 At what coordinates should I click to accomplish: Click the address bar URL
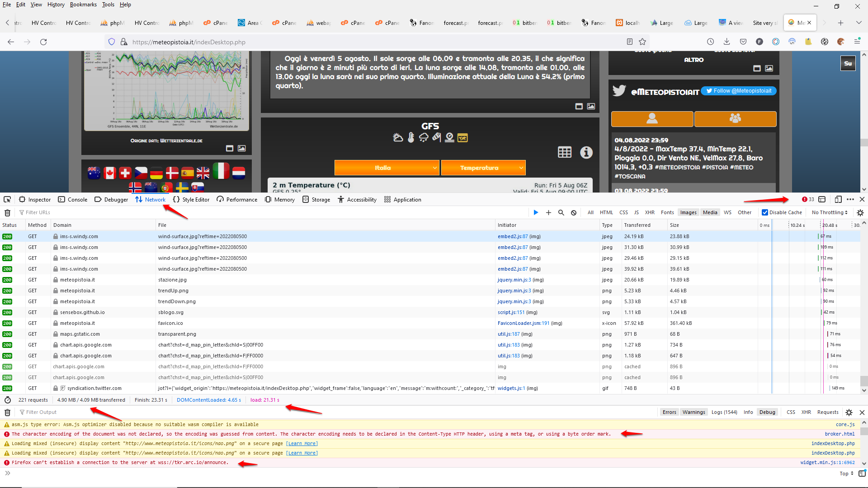(x=189, y=42)
